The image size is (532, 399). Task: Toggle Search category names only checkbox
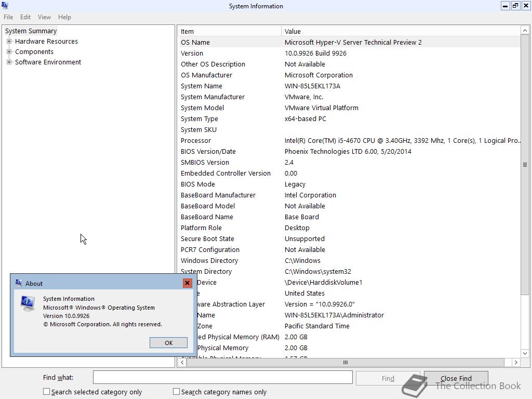click(x=176, y=392)
